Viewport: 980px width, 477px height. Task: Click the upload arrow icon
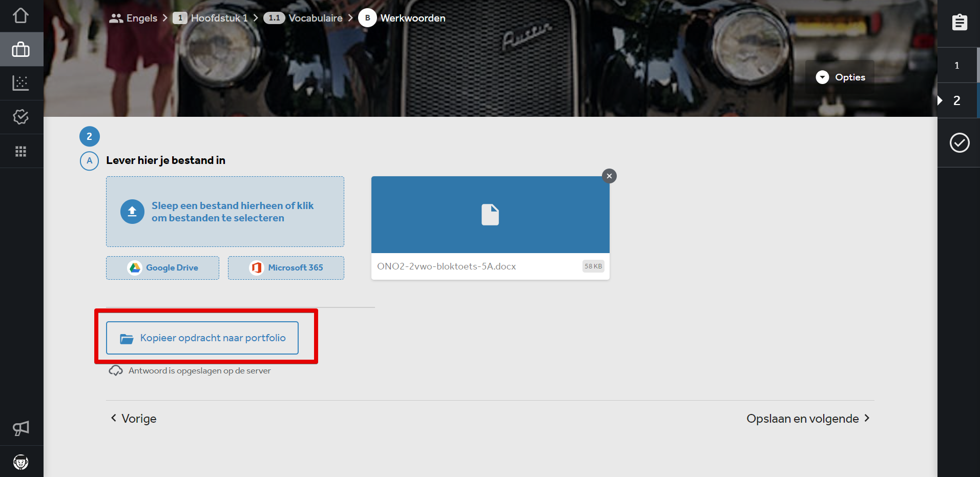[x=132, y=212]
